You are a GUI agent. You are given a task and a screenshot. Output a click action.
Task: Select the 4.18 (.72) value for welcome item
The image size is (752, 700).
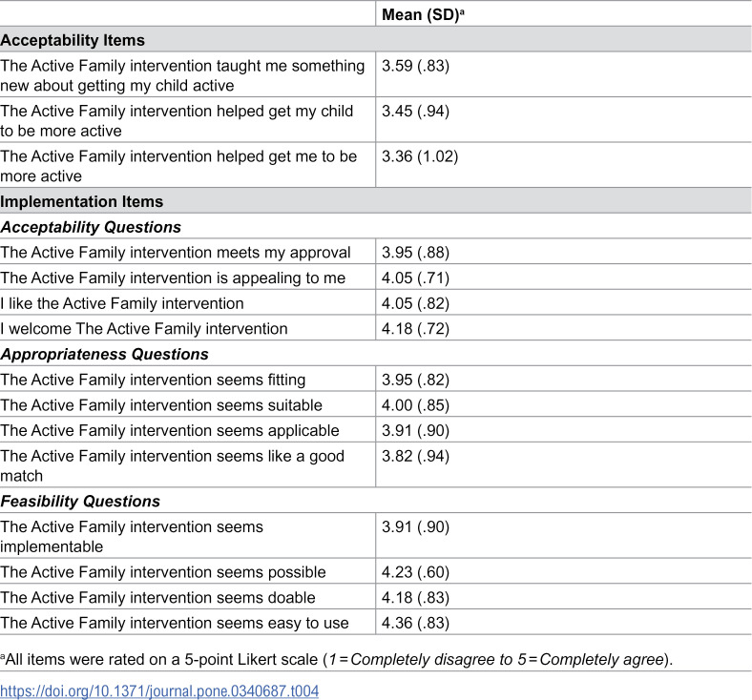pos(415,328)
